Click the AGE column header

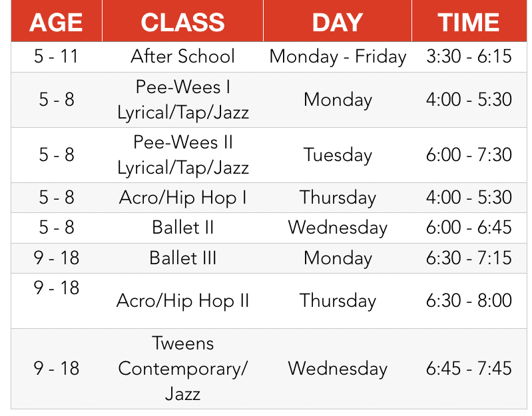tap(57, 23)
